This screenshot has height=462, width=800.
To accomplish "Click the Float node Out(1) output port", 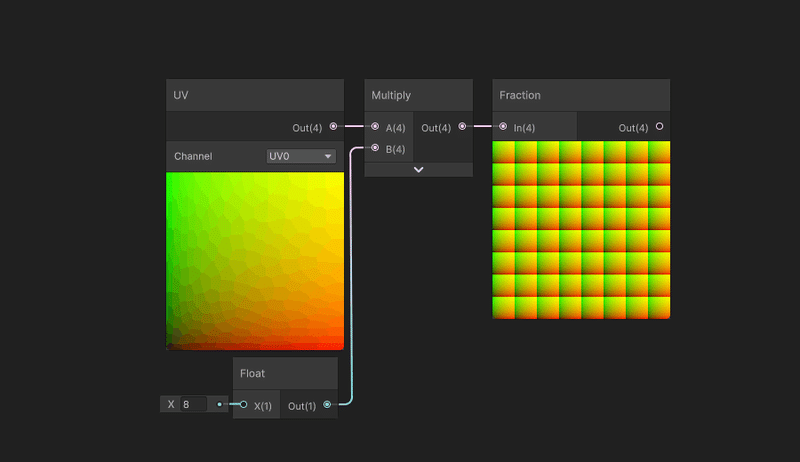I will pyautogui.click(x=327, y=404).
